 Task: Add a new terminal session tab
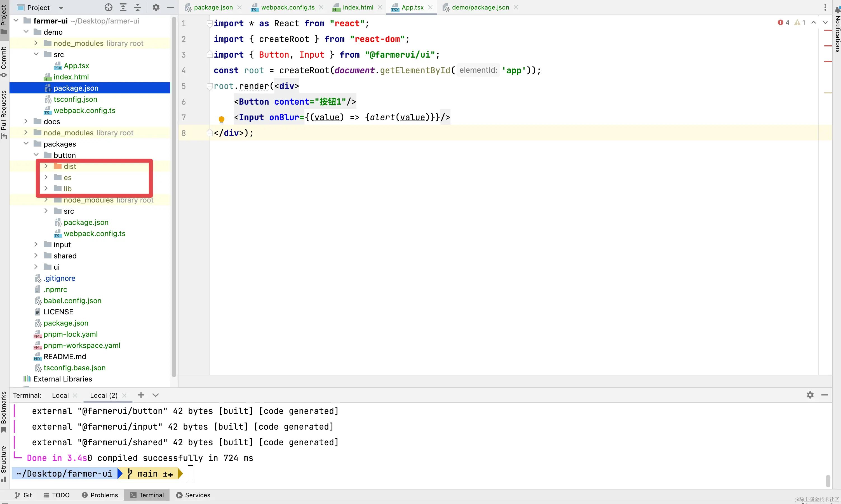[x=141, y=395]
